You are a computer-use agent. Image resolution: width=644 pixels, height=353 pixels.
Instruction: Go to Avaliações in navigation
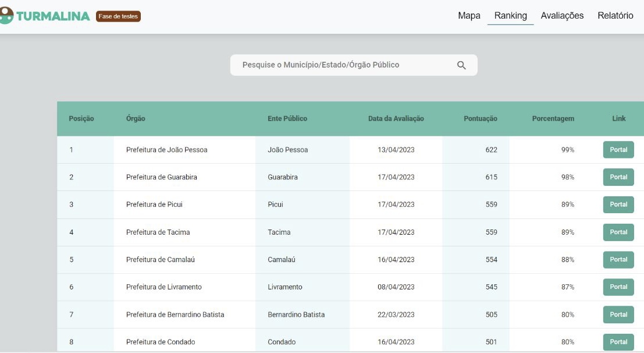562,16
